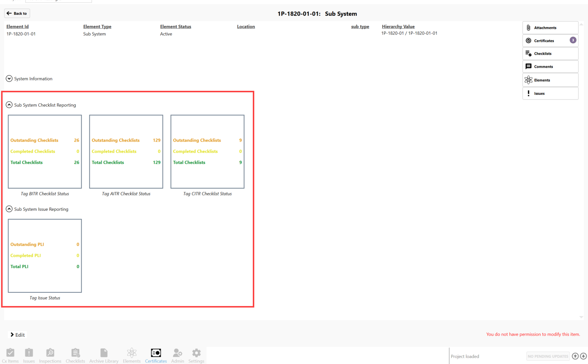The width and height of the screenshot is (588, 364).
Task: Click the Back to button
Action: pyautogui.click(x=17, y=13)
